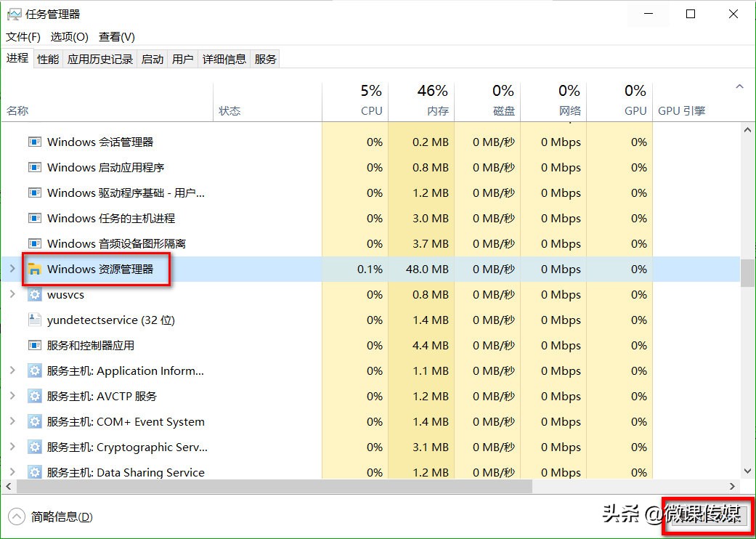Image resolution: width=756 pixels, height=539 pixels.
Task: Select the wusvcs service gear icon
Action: click(x=34, y=294)
